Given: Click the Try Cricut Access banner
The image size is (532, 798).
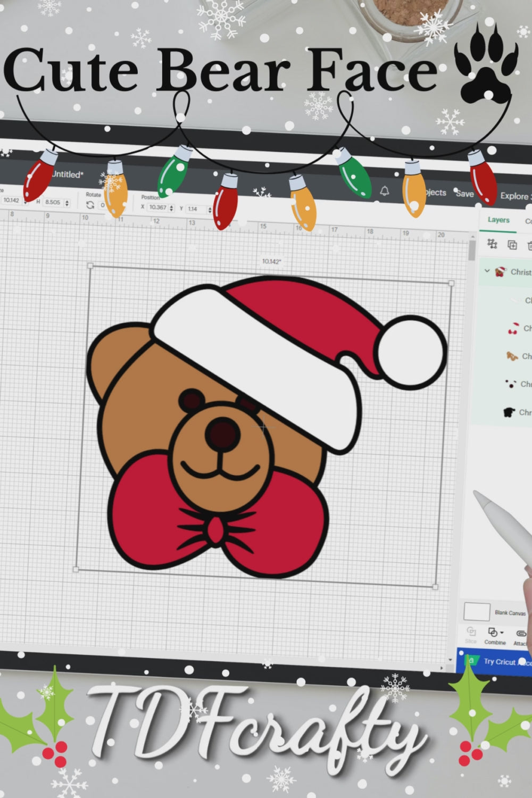Looking at the screenshot, I should (x=495, y=662).
